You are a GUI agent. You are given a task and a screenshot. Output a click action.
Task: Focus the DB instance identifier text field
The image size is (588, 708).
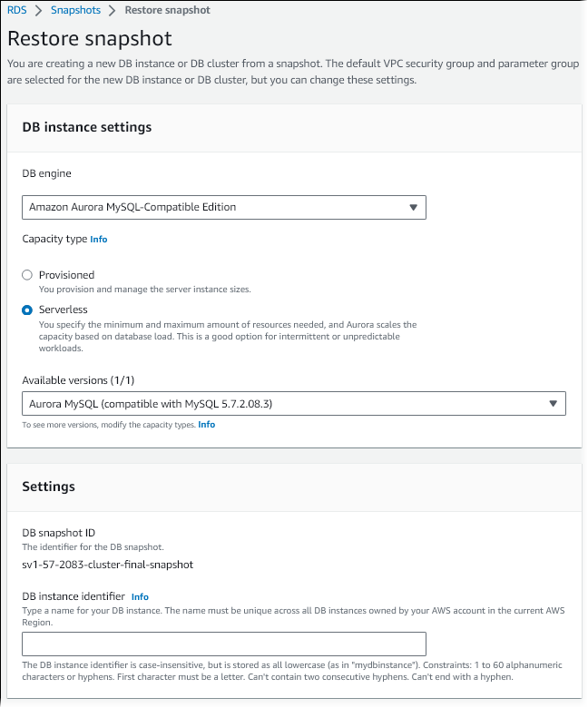[x=223, y=644]
